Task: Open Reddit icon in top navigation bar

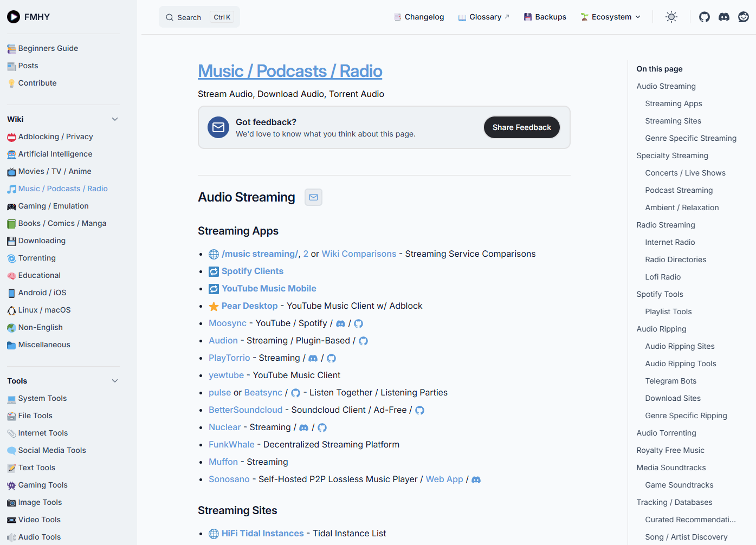Action: tap(743, 17)
